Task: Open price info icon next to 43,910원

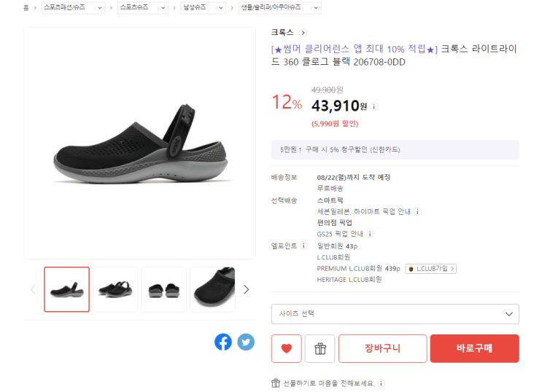Action: tap(374, 106)
